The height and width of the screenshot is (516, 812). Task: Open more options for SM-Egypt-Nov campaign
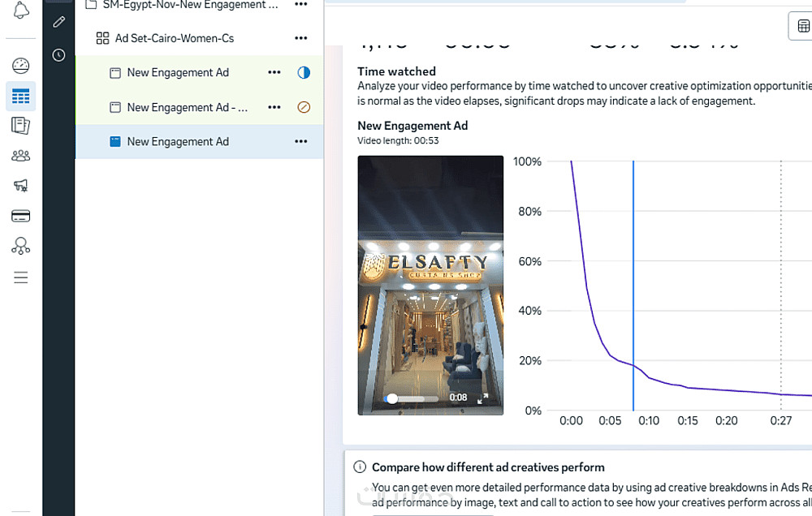(x=301, y=4)
